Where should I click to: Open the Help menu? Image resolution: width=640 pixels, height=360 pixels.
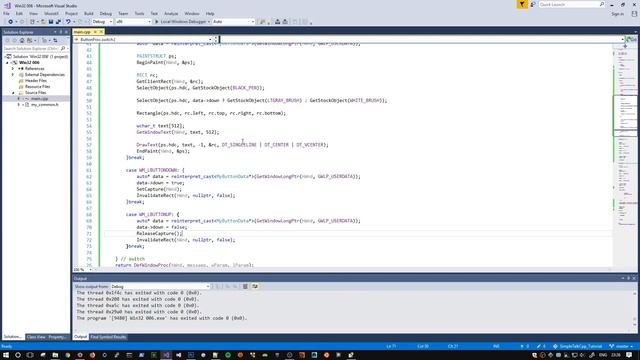tap(210, 13)
